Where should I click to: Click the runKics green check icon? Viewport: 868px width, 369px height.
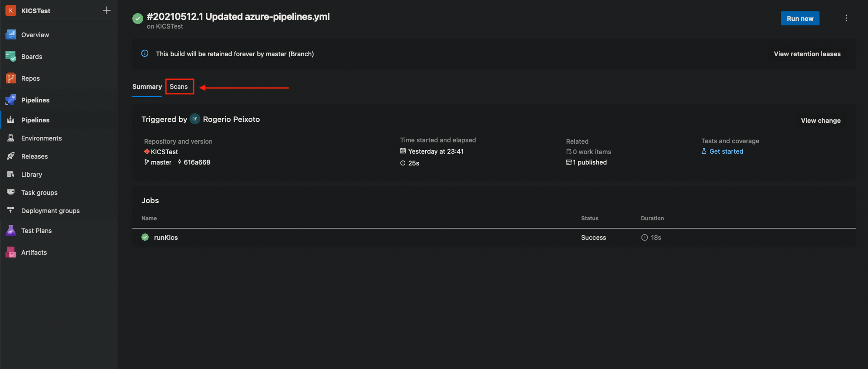pos(145,237)
